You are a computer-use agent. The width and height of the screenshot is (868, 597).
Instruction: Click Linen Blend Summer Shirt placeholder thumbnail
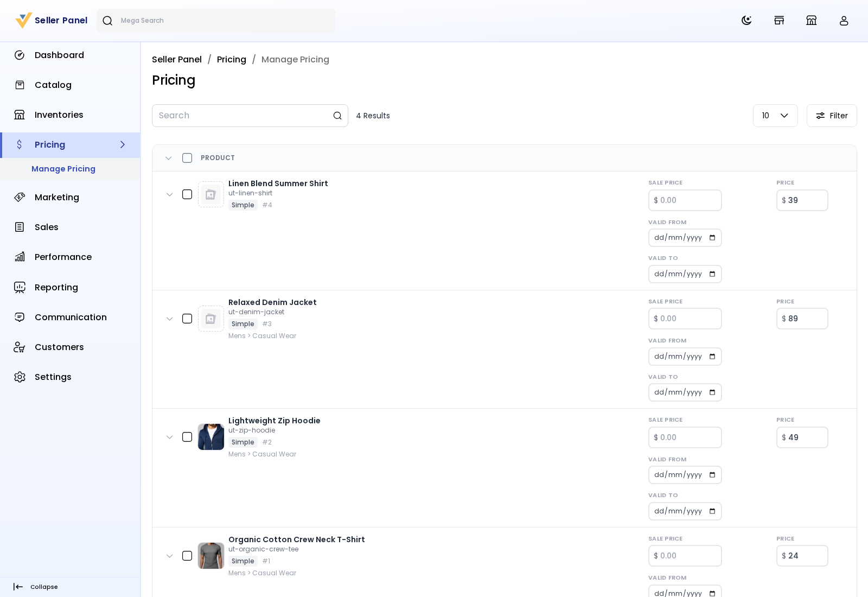(211, 194)
